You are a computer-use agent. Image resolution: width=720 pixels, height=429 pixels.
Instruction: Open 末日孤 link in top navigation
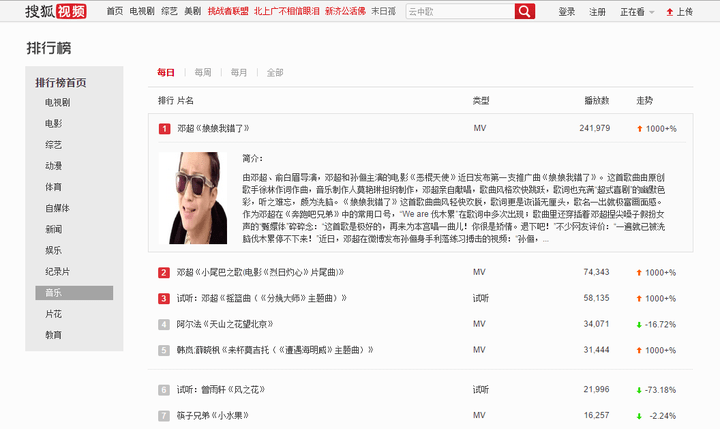tap(383, 11)
